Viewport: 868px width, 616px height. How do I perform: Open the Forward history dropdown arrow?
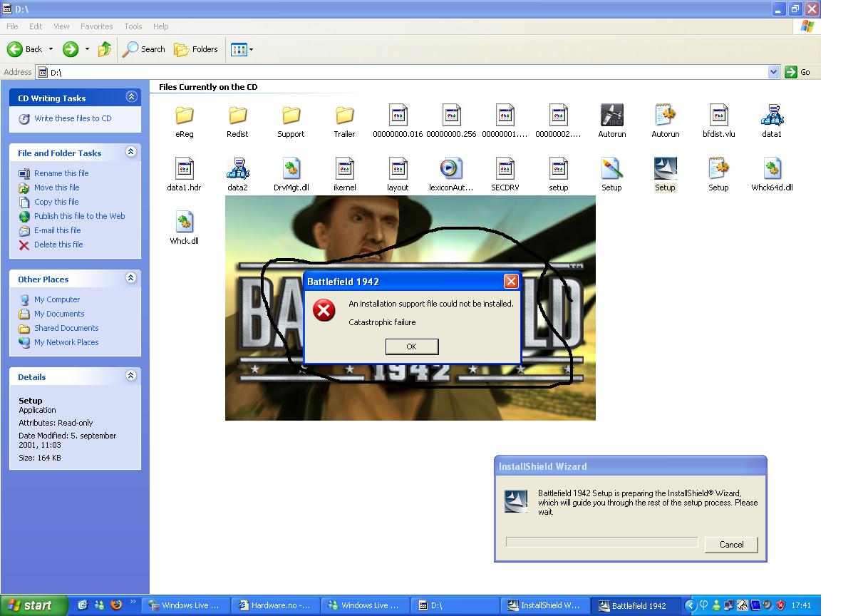pos(87,49)
